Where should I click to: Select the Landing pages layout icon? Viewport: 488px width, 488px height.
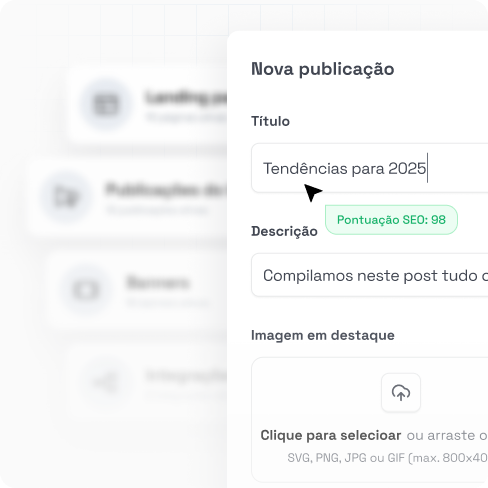click(x=106, y=104)
